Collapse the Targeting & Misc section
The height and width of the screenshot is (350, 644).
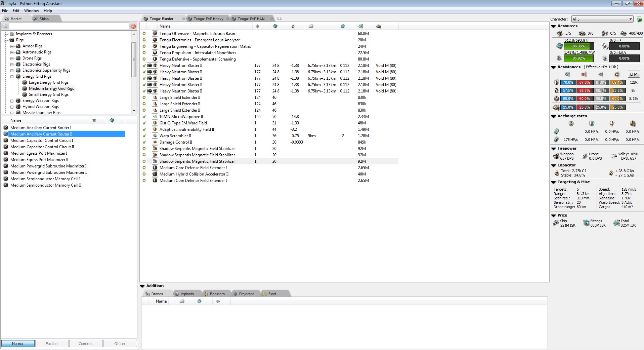pos(553,182)
